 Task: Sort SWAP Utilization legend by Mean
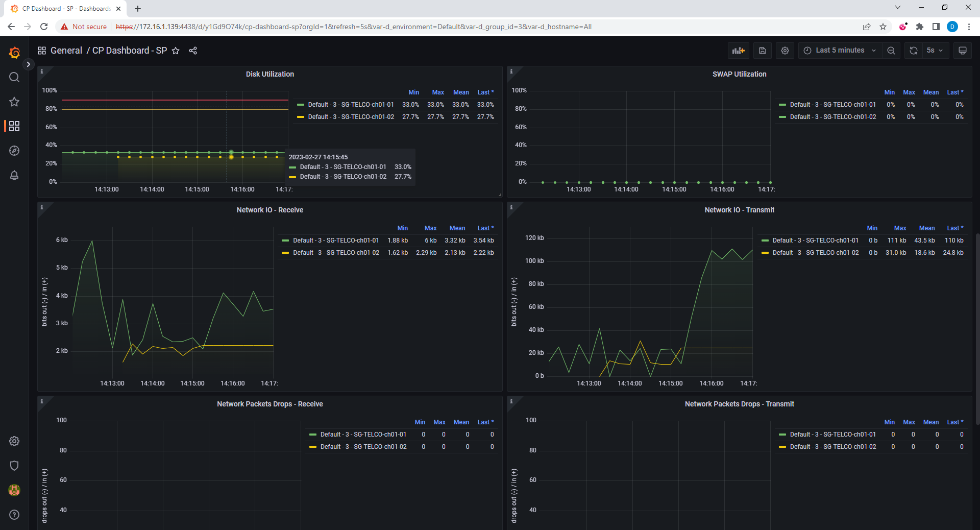[x=931, y=92]
